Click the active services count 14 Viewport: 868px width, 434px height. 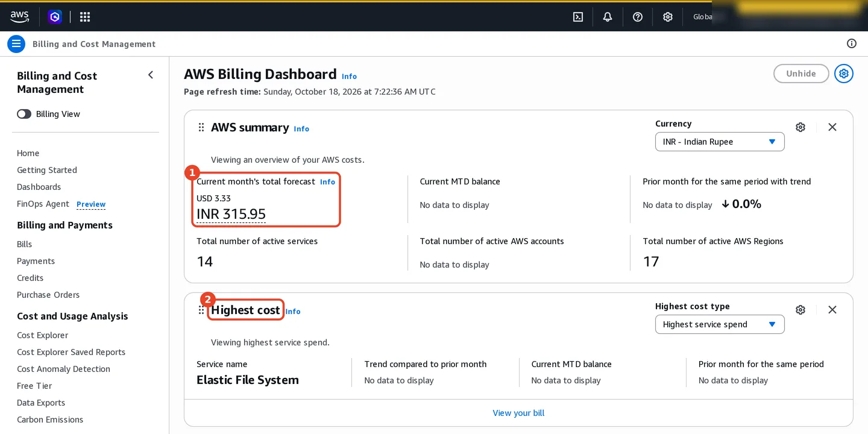pyautogui.click(x=205, y=262)
